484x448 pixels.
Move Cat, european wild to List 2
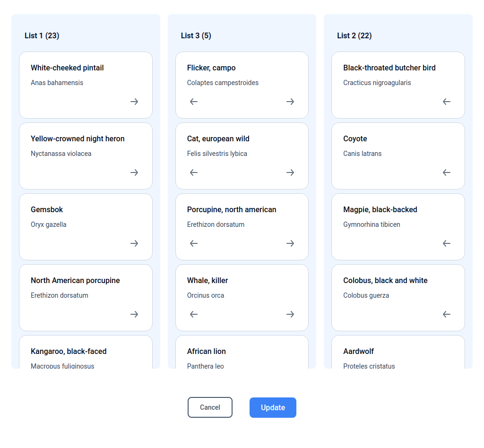coord(290,172)
